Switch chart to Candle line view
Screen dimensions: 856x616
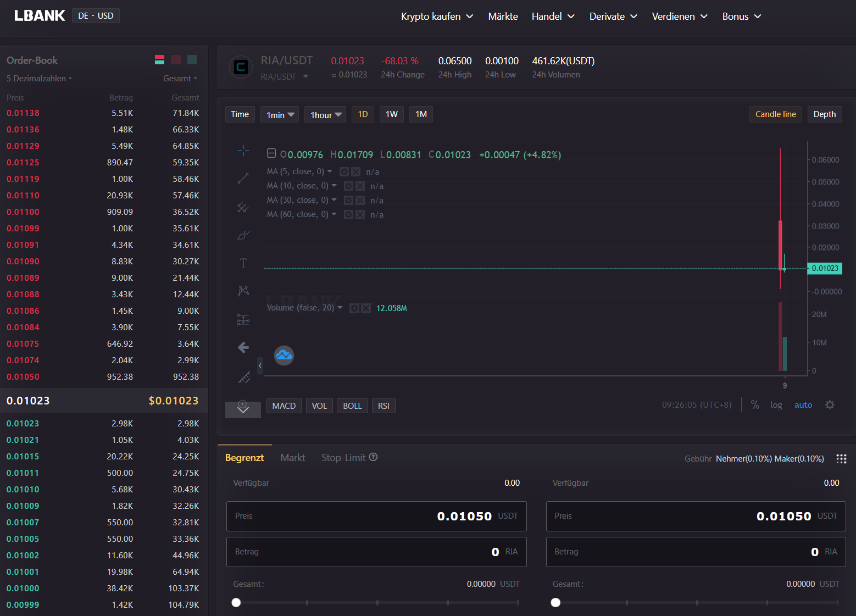(775, 114)
